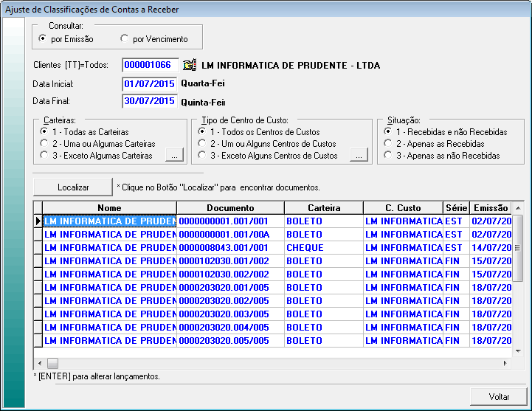The height and width of the screenshot is (411, 532).
Task: Click the Data Final date field
Action: pyautogui.click(x=149, y=101)
